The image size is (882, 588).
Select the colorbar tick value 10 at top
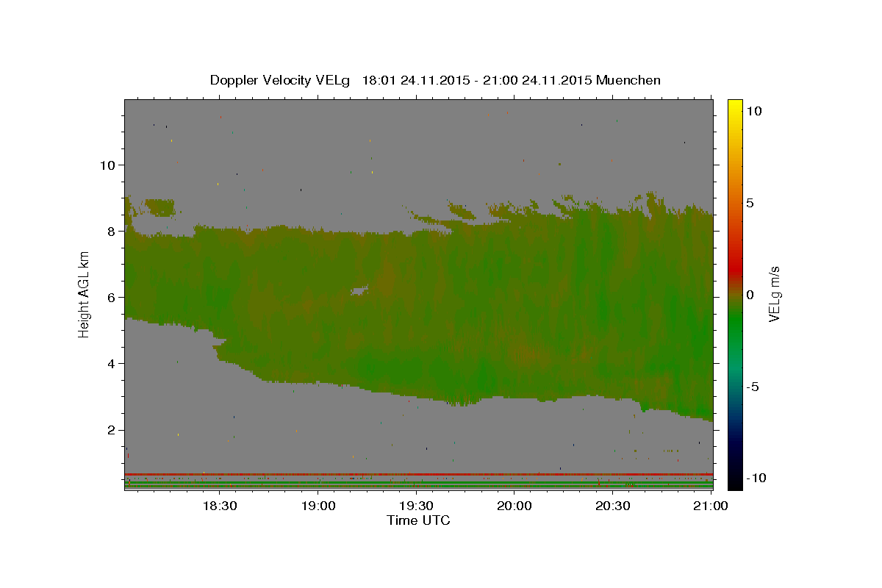tap(754, 110)
